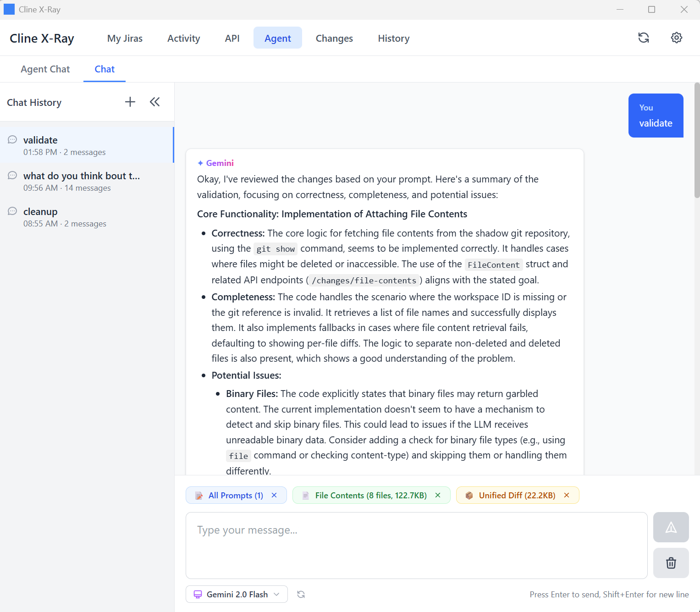Click the Cline X-Ray app title

coord(42,39)
